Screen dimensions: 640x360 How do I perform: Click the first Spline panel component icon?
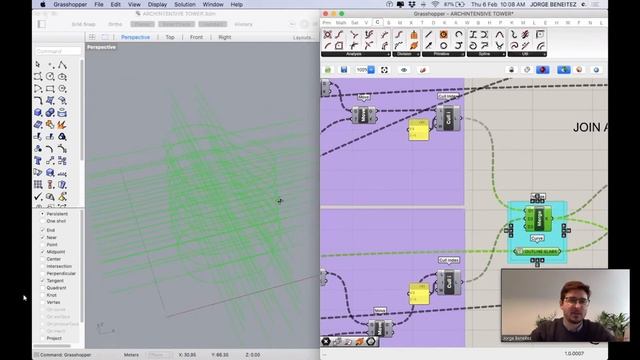(x=473, y=35)
